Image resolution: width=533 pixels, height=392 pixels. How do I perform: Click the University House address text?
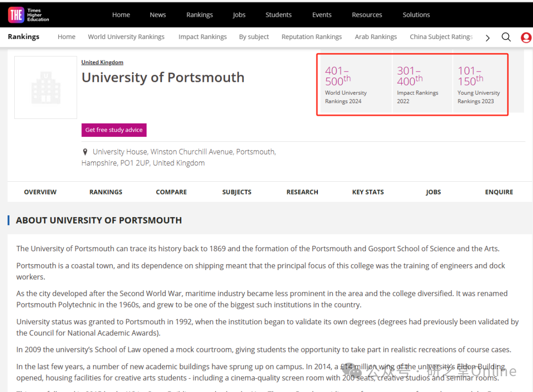(179, 157)
